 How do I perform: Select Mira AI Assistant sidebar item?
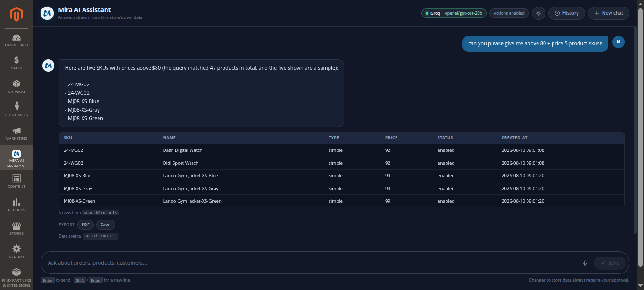17,158
